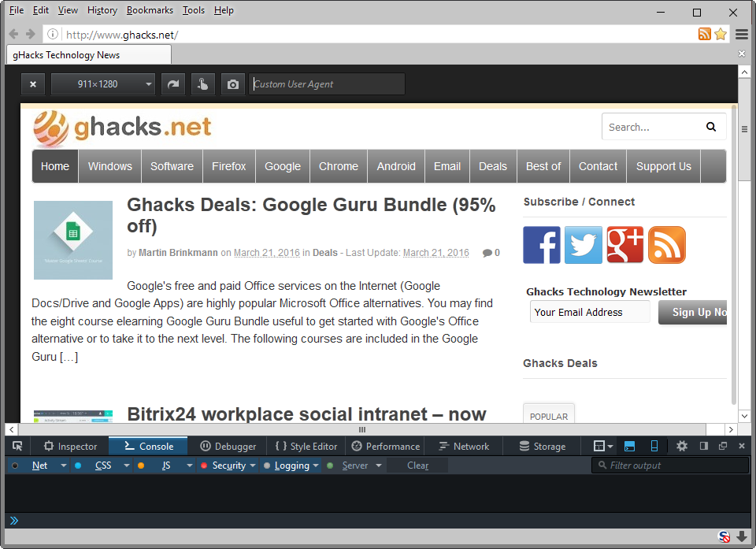This screenshot has width=756, height=549.
Task: Bookmark this page with the star
Action: click(721, 34)
